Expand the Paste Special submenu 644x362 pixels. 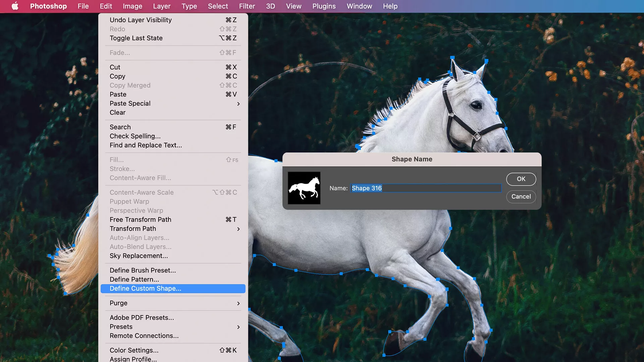click(173, 104)
